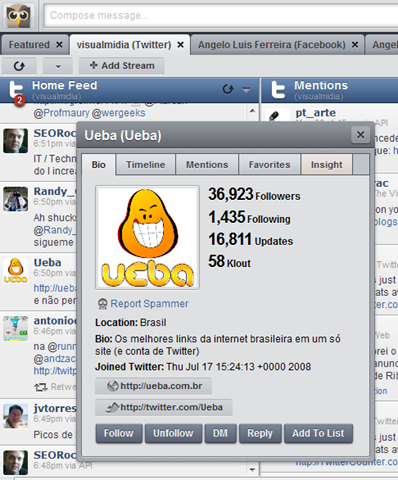
Task: Click the Home Feed scrollbar down arrow
Action: 252,470
